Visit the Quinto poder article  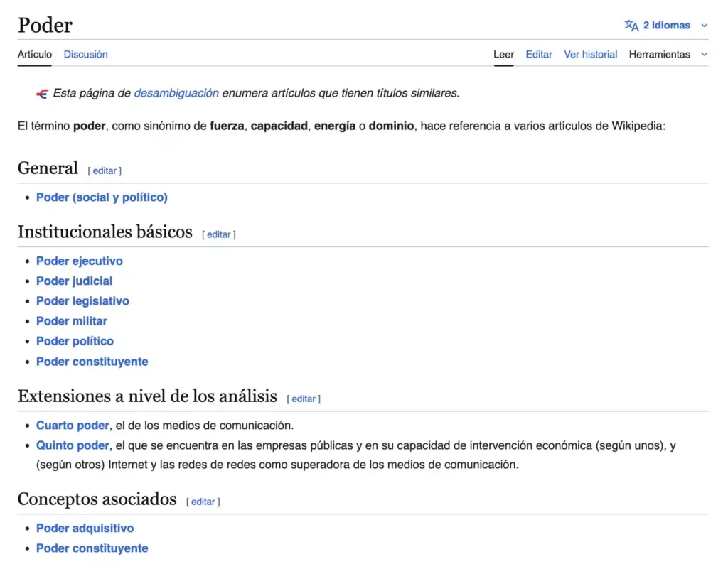[73, 445]
